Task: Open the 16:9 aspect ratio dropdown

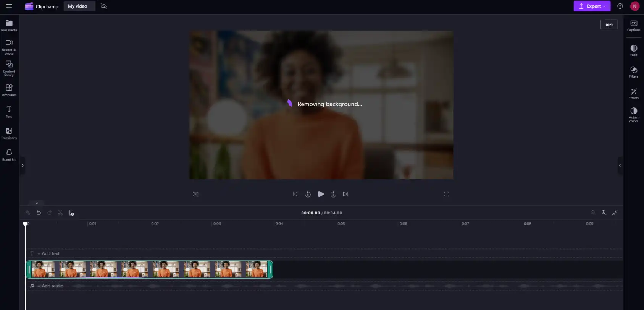Action: point(609,25)
